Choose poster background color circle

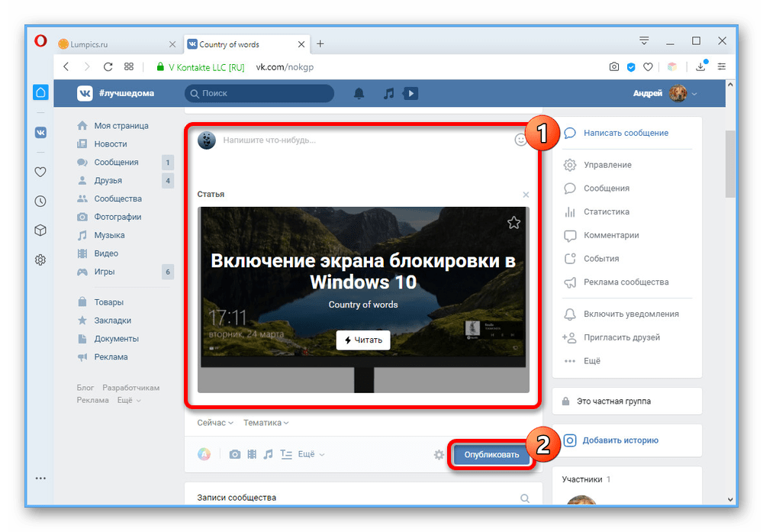click(204, 454)
